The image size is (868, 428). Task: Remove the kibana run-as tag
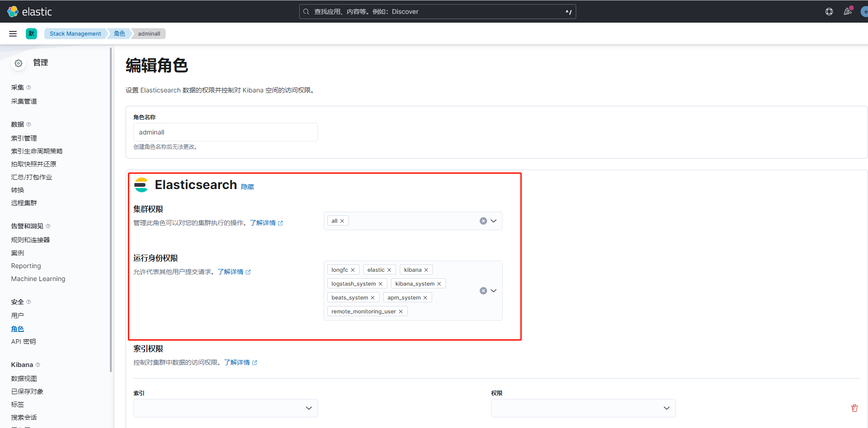(426, 270)
